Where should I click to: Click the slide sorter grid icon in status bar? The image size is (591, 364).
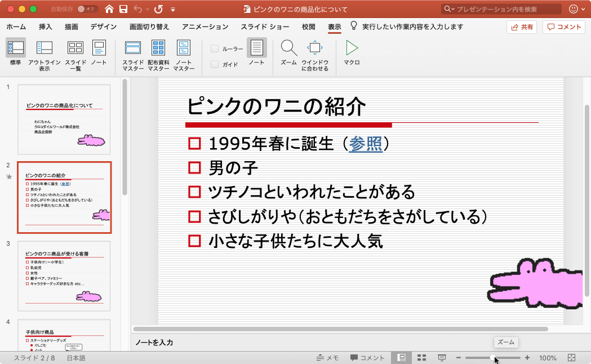[422, 358]
